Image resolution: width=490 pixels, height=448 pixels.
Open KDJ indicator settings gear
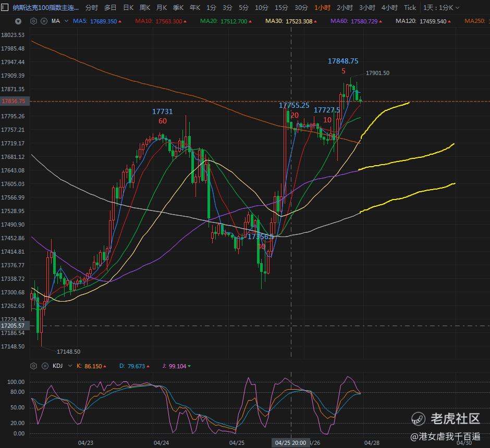click(x=33, y=366)
